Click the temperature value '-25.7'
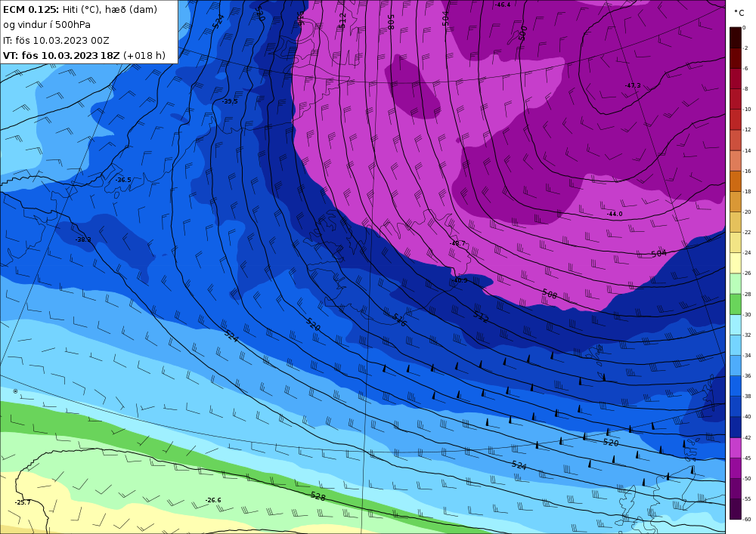 coord(23,502)
